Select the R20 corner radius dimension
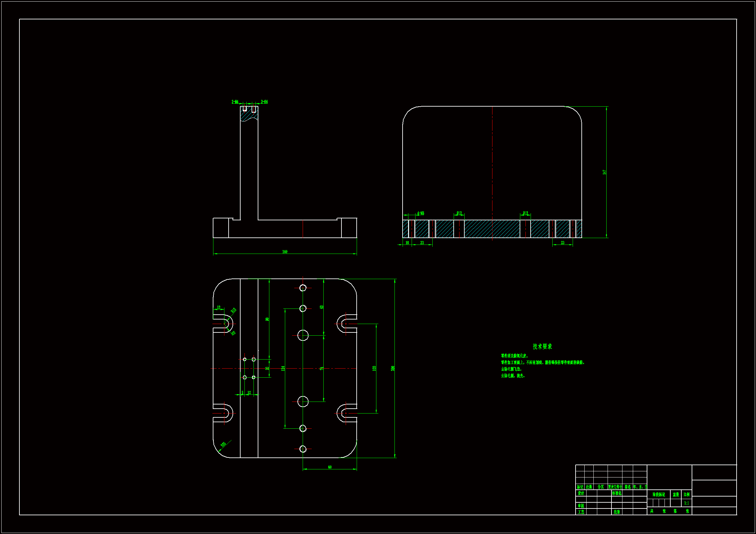The image size is (756, 534). (x=223, y=445)
